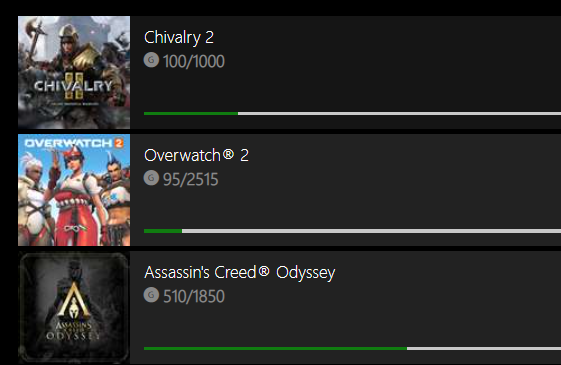Viewport: 561px width, 365px height.
Task: Select the 100/1000 gamerscore text
Action: pos(194,61)
